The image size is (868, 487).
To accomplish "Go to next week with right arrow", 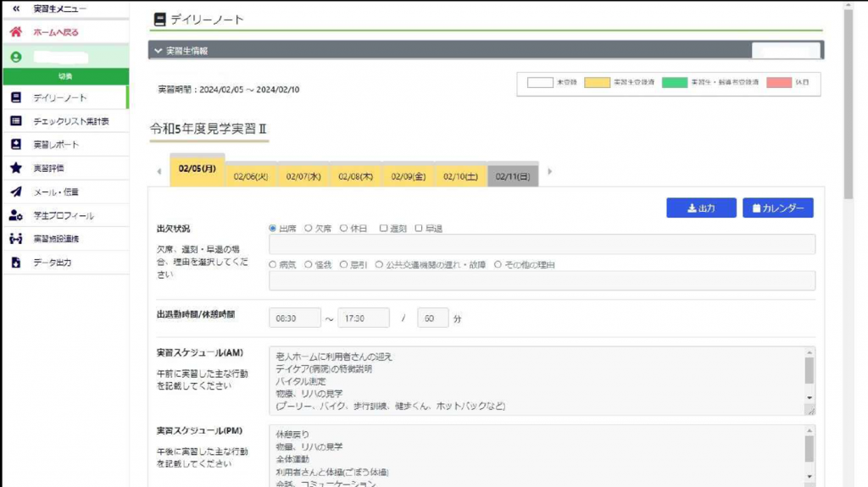I will (x=549, y=171).
